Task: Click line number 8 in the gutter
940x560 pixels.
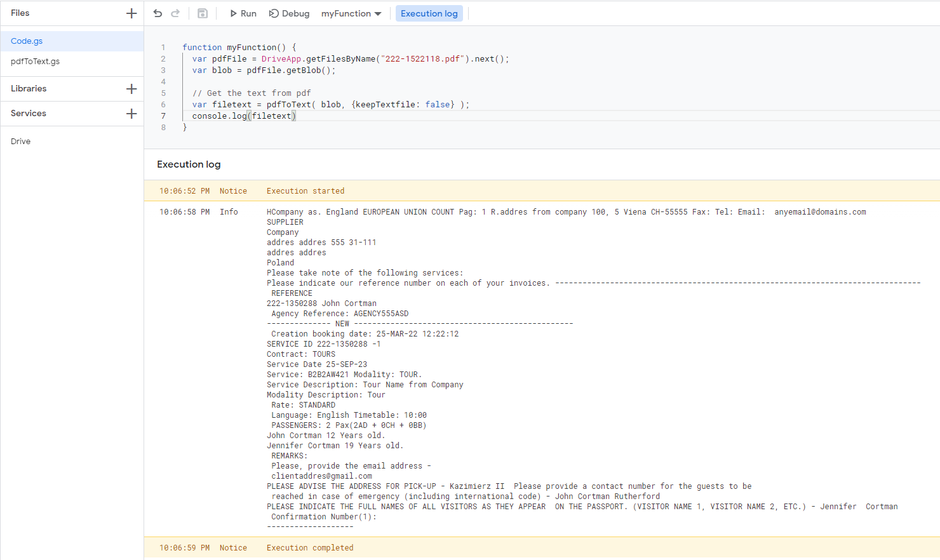Action: coord(163,128)
